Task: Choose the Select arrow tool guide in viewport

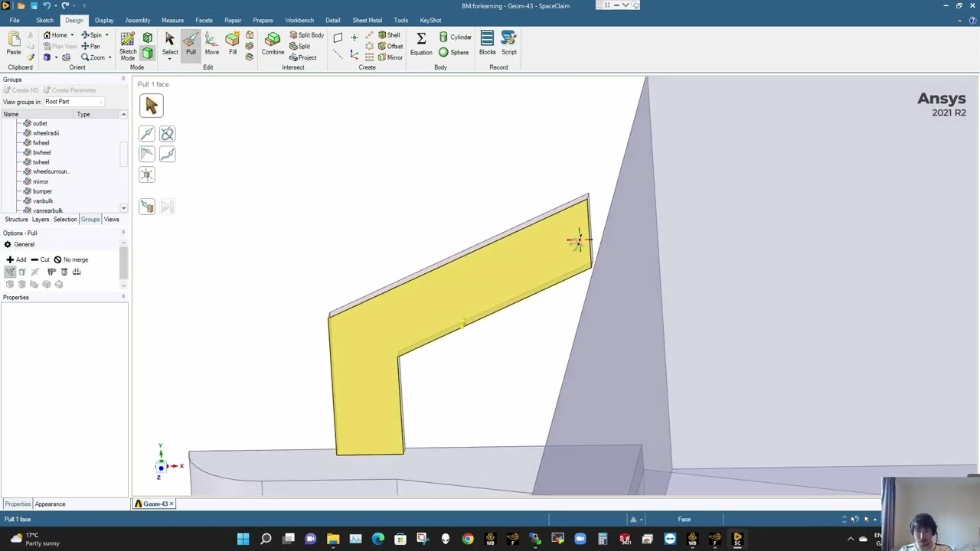Action: (x=151, y=106)
